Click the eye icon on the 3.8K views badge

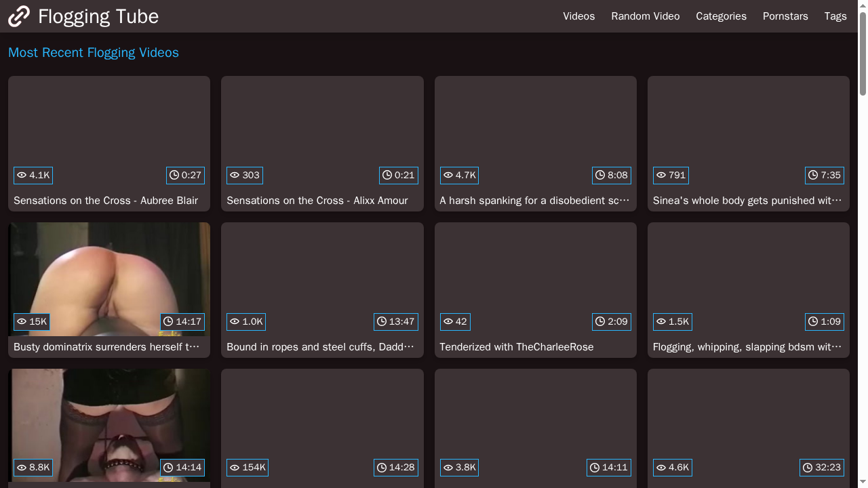(448, 468)
